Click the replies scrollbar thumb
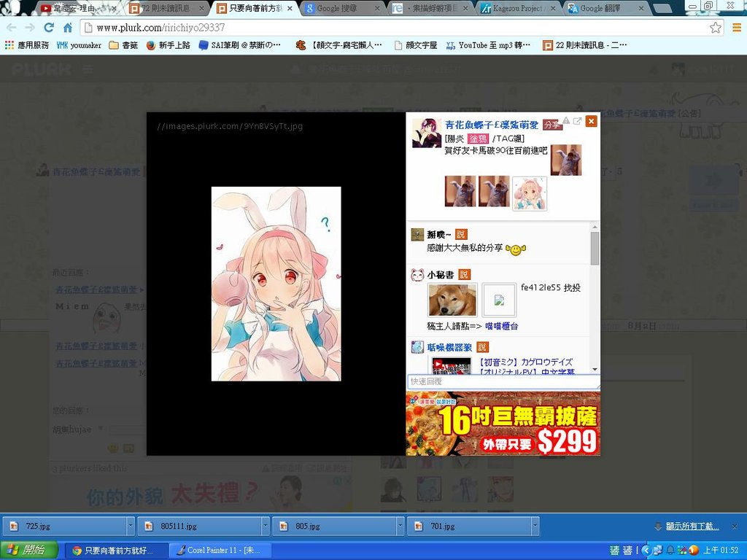The width and height of the screenshot is (747, 560). (595, 248)
